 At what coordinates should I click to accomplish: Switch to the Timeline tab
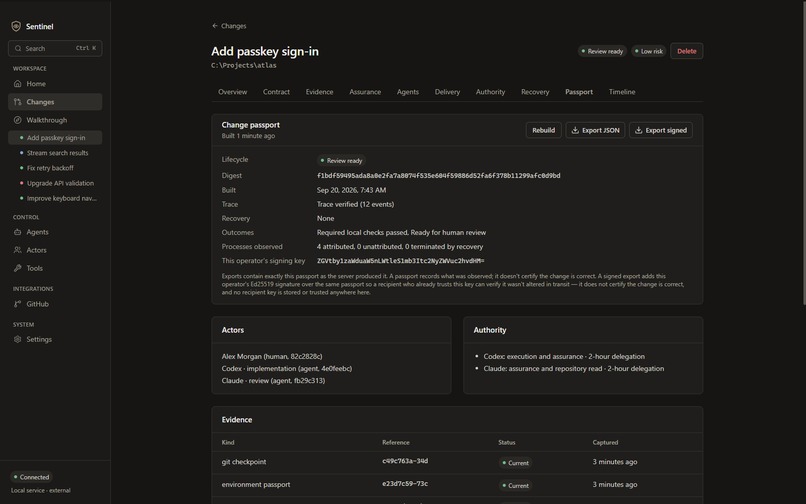[x=622, y=92]
